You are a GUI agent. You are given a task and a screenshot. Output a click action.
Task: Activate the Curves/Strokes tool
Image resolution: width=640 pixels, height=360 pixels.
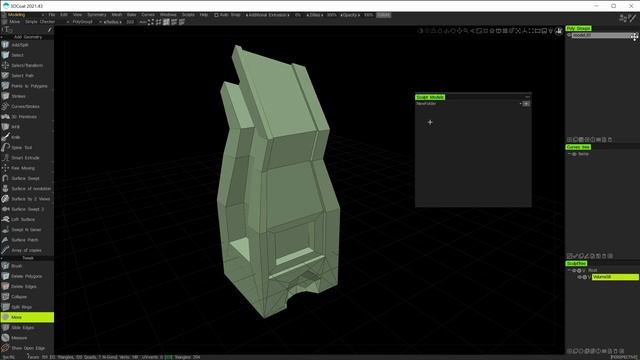pyautogui.click(x=27, y=107)
